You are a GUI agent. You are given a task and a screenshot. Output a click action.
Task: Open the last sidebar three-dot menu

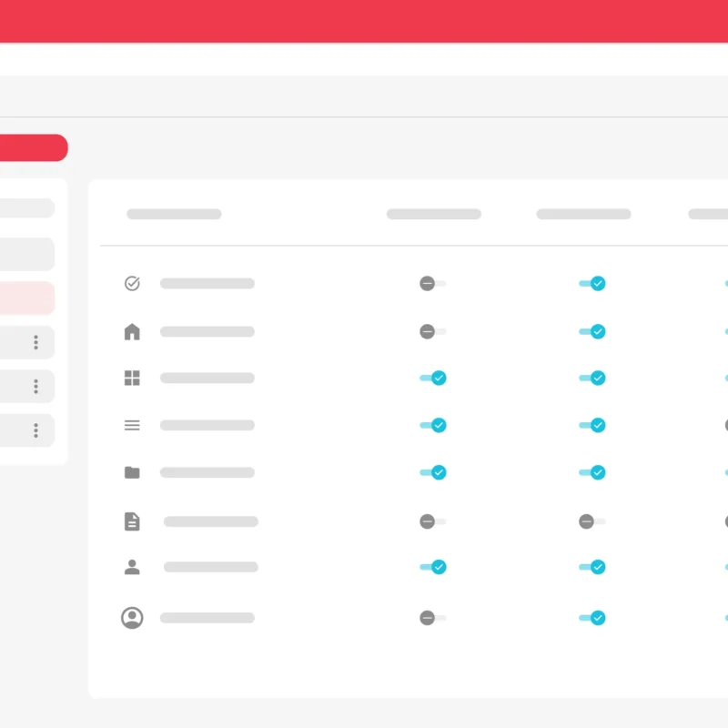pos(35,430)
